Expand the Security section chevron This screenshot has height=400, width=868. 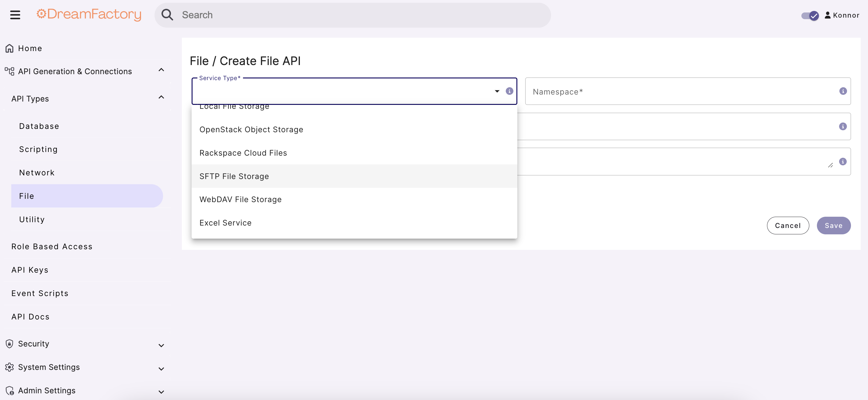pyautogui.click(x=161, y=346)
